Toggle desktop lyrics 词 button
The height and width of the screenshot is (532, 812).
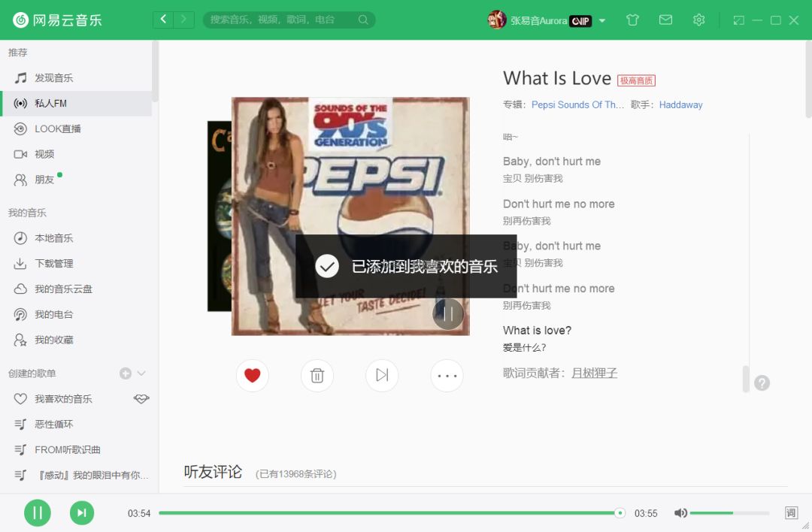[791, 513]
